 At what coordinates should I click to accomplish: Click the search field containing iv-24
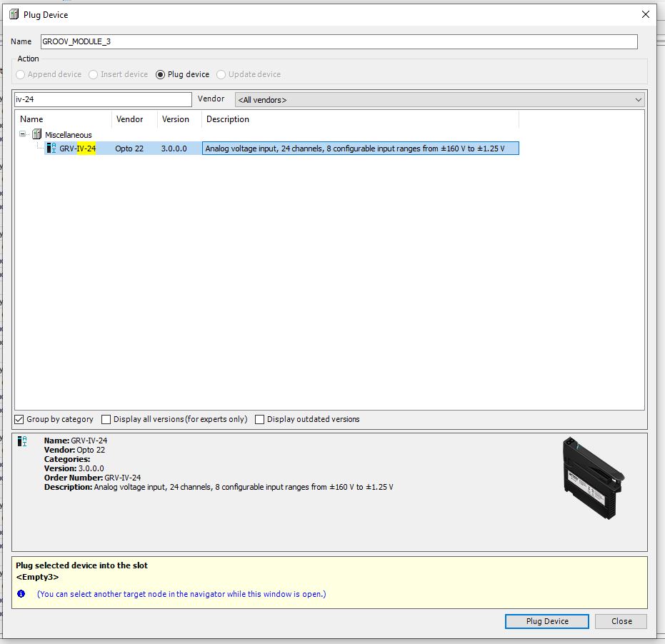coord(103,100)
